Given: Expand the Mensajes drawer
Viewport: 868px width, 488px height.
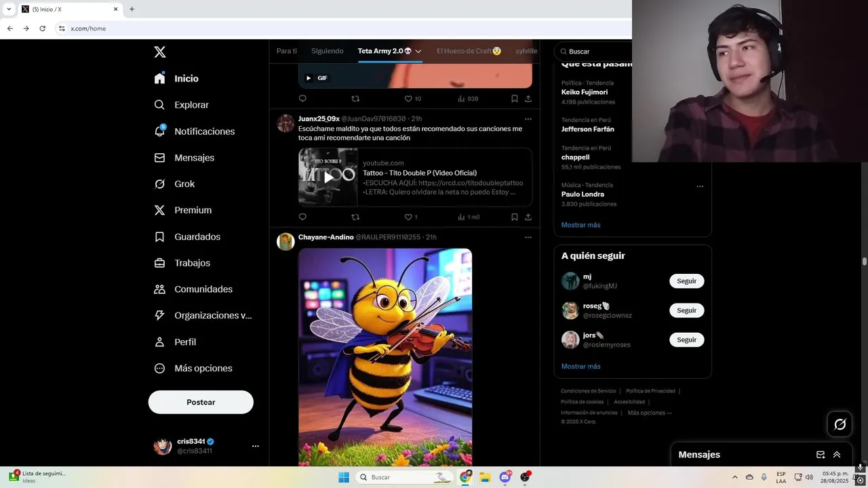Looking at the screenshot, I should click(x=837, y=455).
